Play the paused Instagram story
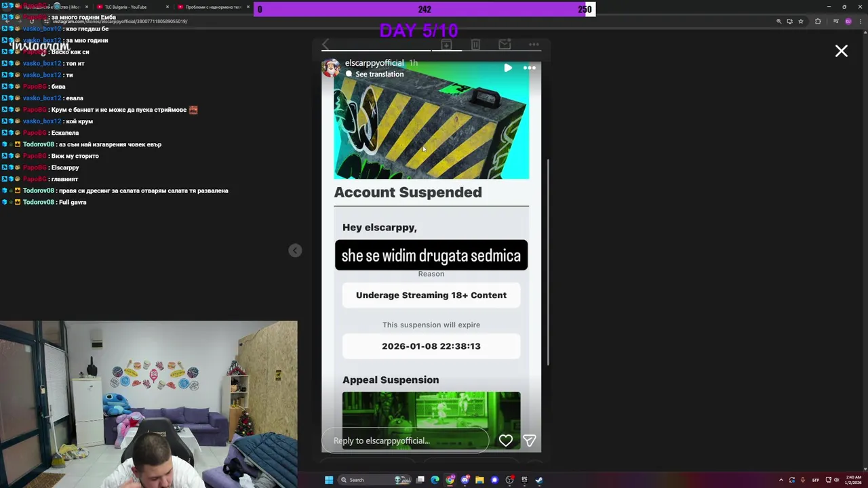Image resolution: width=868 pixels, height=488 pixels. click(508, 68)
